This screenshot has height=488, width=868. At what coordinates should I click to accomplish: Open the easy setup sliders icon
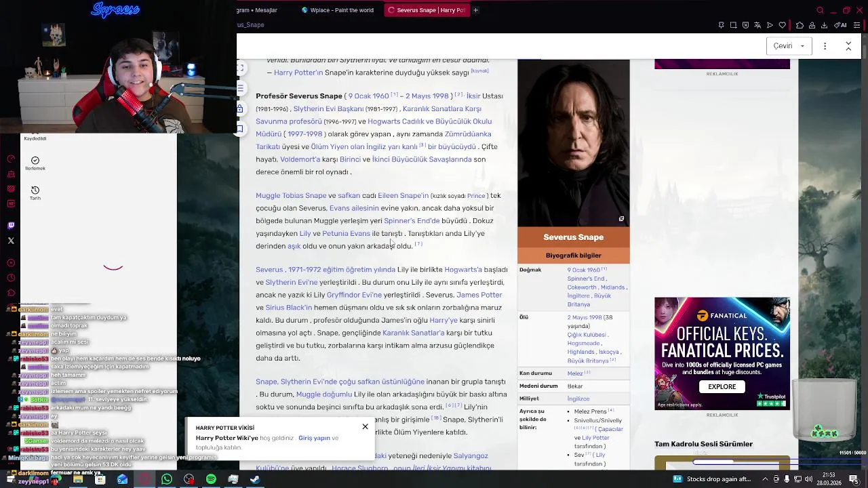point(856,25)
